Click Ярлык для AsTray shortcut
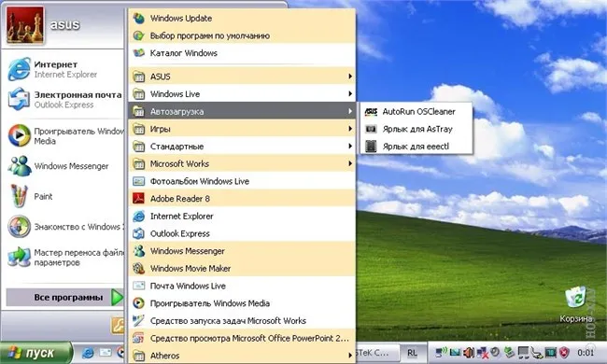Viewport: 607px width, 364px height. pos(416,129)
